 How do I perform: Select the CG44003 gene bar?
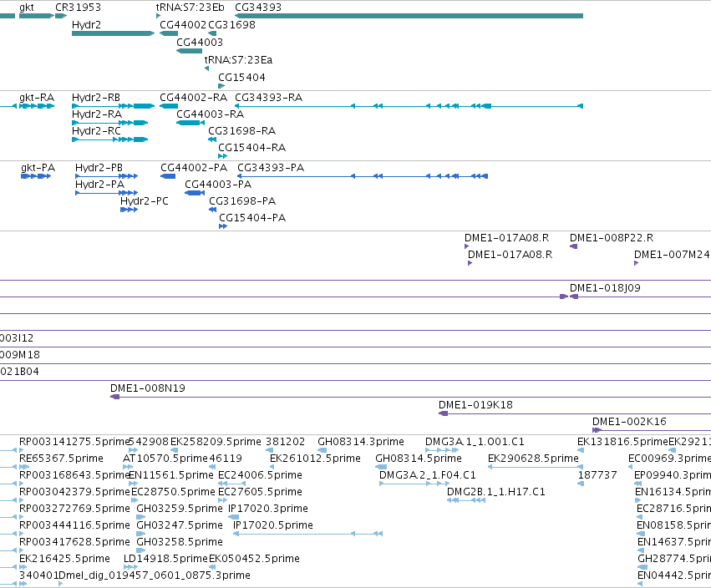(x=189, y=51)
